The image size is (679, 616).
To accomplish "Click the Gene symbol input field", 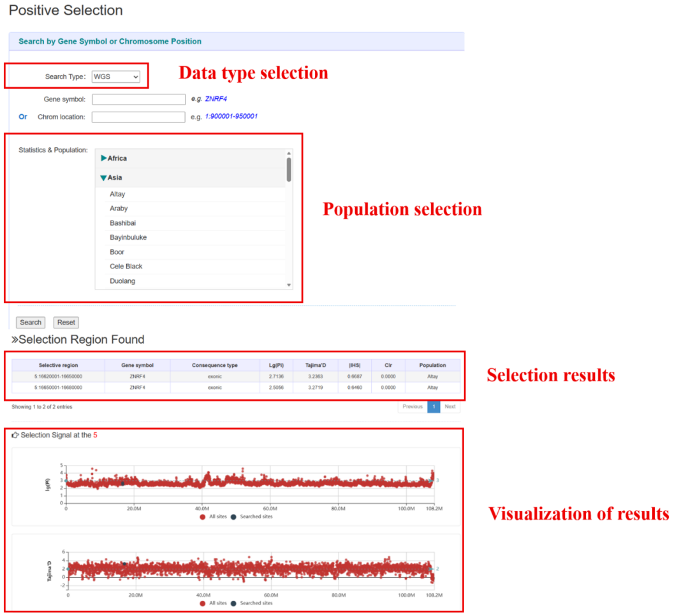I will click(x=138, y=99).
